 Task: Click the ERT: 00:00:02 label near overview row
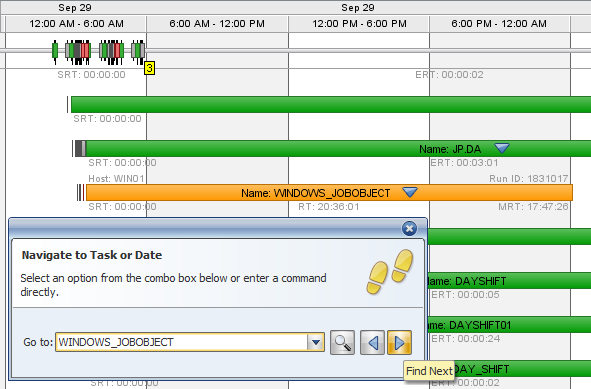449,75
